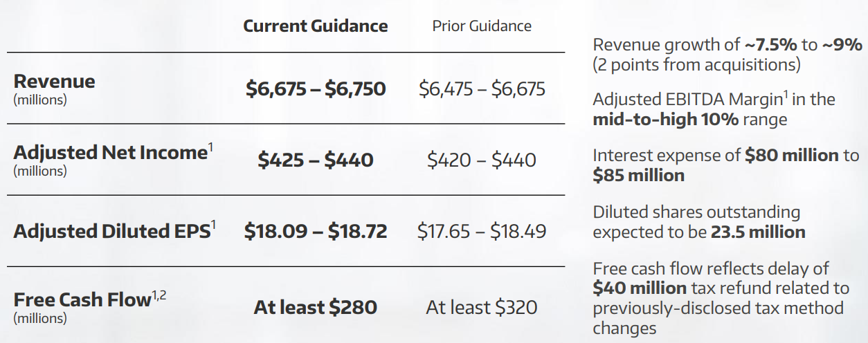Click the Adjusted EBITDA Margin note
The height and width of the screenshot is (343, 868).
[x=714, y=109]
